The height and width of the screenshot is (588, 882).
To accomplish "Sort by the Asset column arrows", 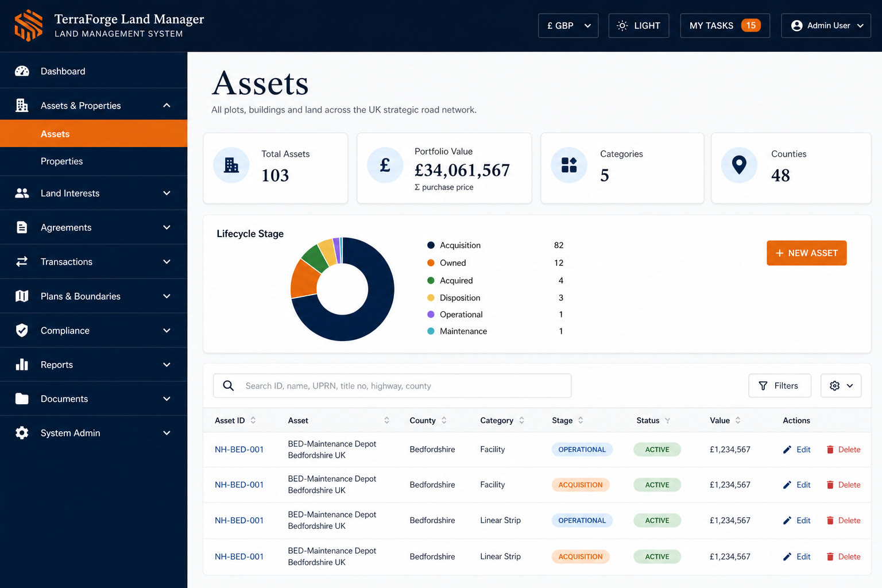I will 386,420.
